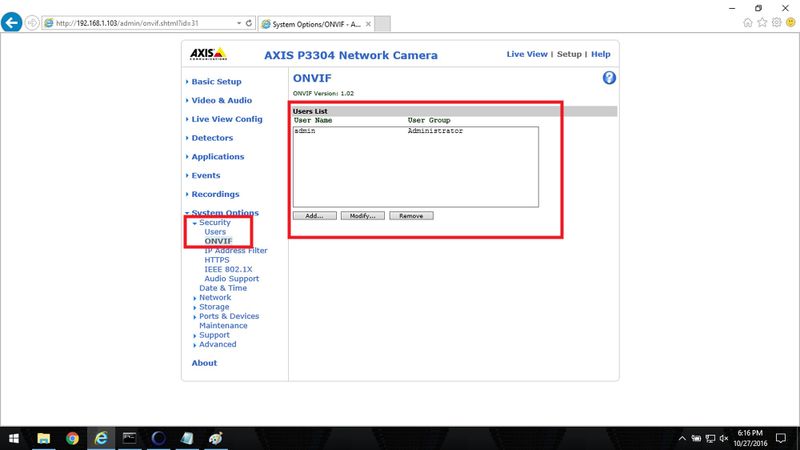Open the Users page under Security
Screen dimensions: 800x450
coord(215,232)
